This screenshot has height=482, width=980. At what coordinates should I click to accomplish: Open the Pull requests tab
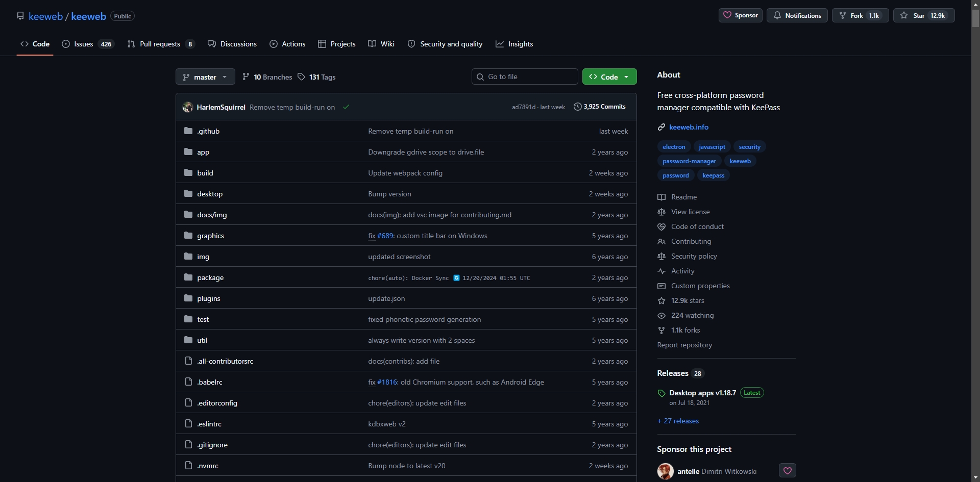pyautogui.click(x=161, y=44)
